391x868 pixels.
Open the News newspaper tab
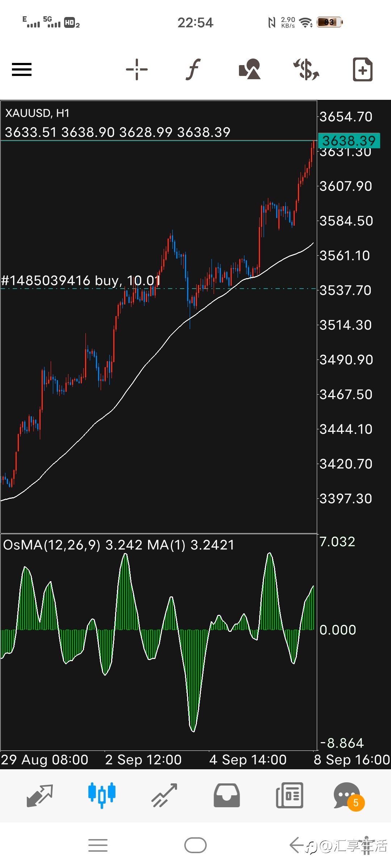pyautogui.click(x=290, y=796)
